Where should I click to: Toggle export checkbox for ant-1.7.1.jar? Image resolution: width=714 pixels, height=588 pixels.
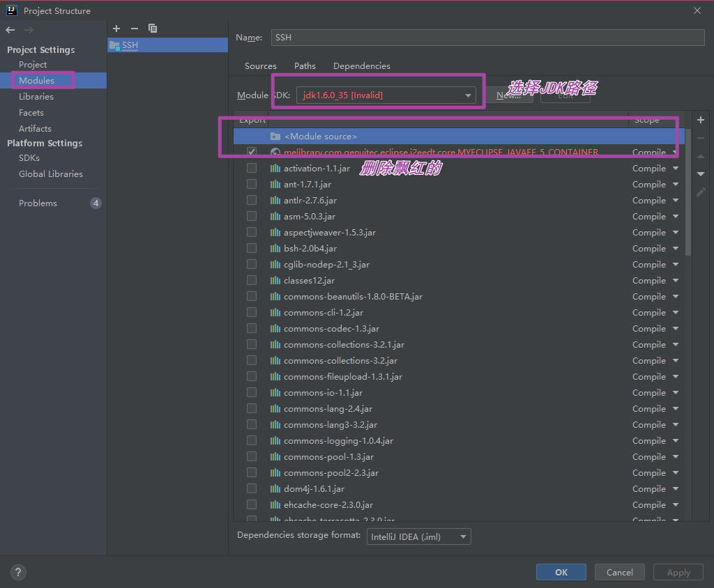[x=251, y=184]
